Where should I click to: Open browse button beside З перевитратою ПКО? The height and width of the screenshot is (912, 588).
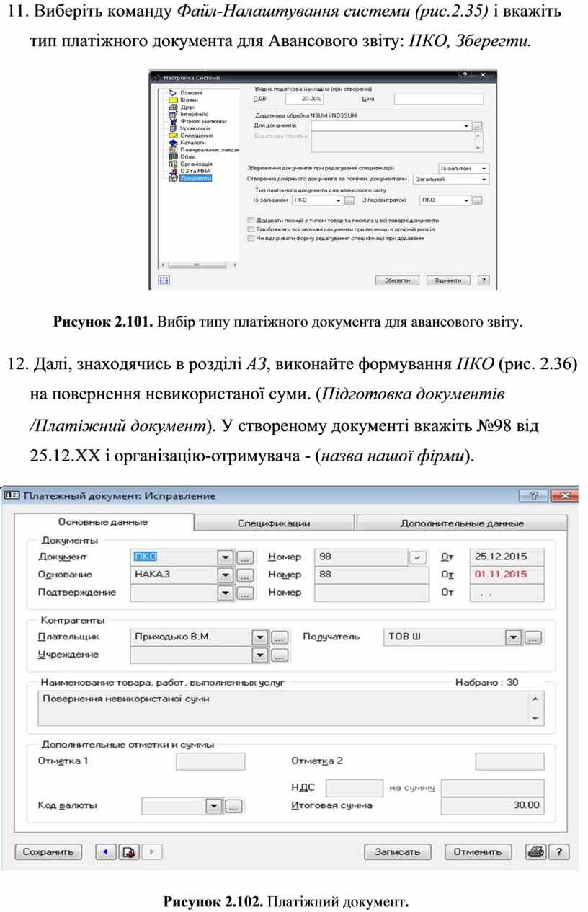478,200
